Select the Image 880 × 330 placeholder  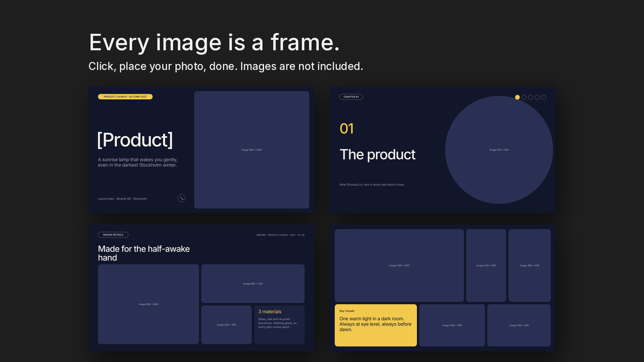point(253,284)
